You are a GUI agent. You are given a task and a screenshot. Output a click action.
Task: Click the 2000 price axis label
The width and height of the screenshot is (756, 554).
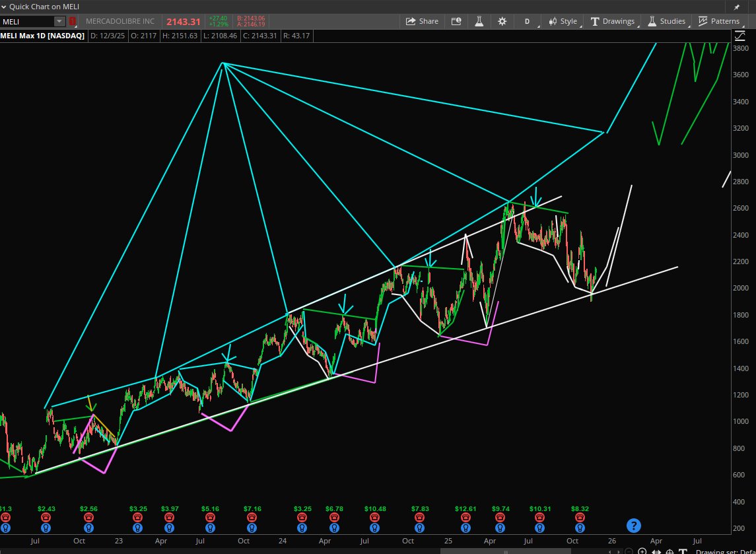click(x=741, y=288)
